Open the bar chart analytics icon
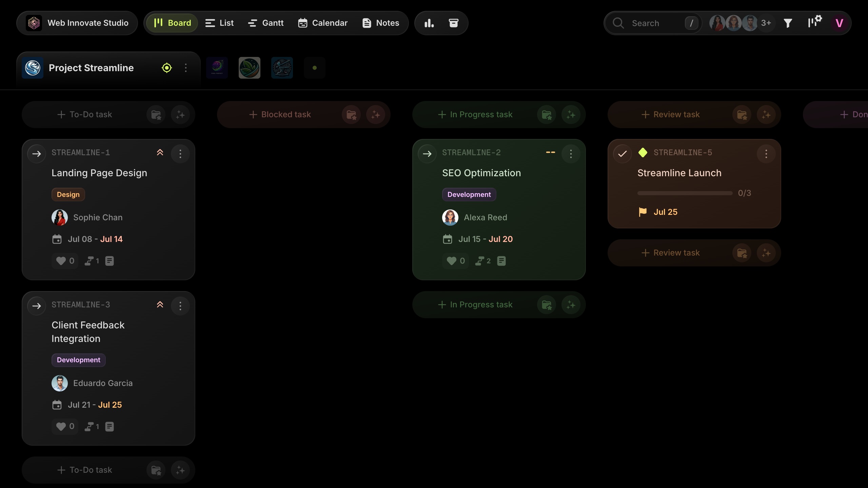868x488 pixels. 429,23
